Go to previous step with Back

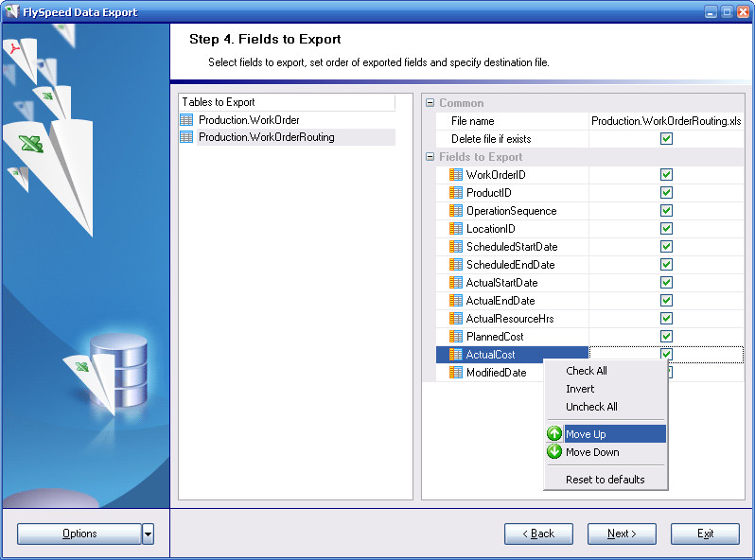pos(538,534)
